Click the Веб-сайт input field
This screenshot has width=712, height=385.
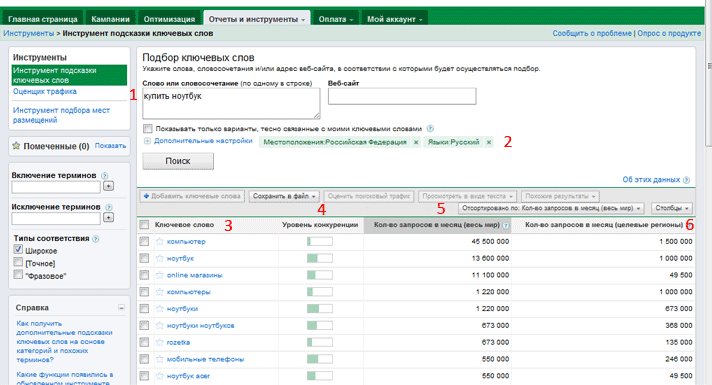402,96
